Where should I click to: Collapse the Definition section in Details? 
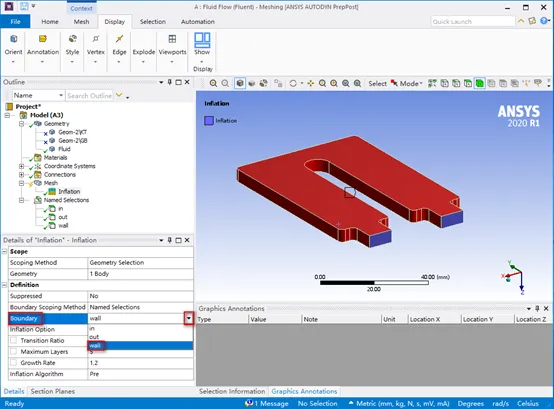pyautogui.click(x=5, y=285)
